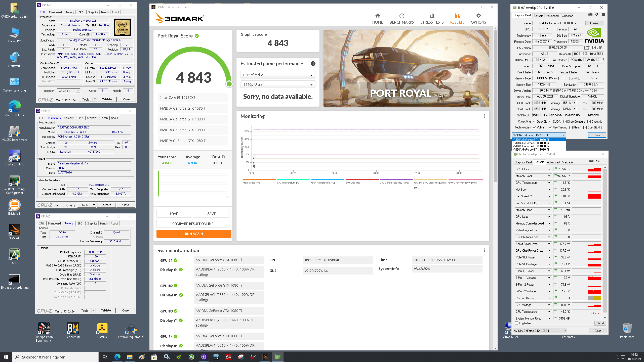This screenshot has height=362, width=644.
Task: Open BenchMate desktop shortcut
Action: [x=73, y=330]
